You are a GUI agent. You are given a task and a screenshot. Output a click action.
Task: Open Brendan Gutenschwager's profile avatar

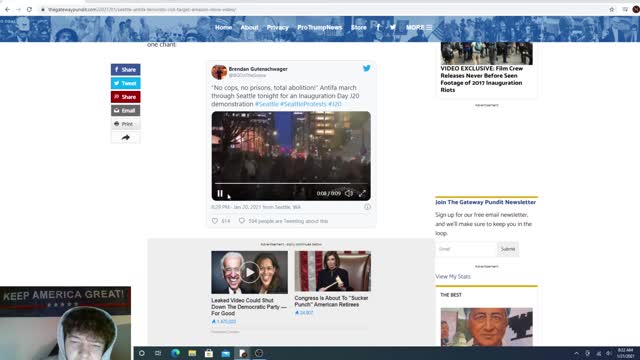pyautogui.click(x=219, y=72)
